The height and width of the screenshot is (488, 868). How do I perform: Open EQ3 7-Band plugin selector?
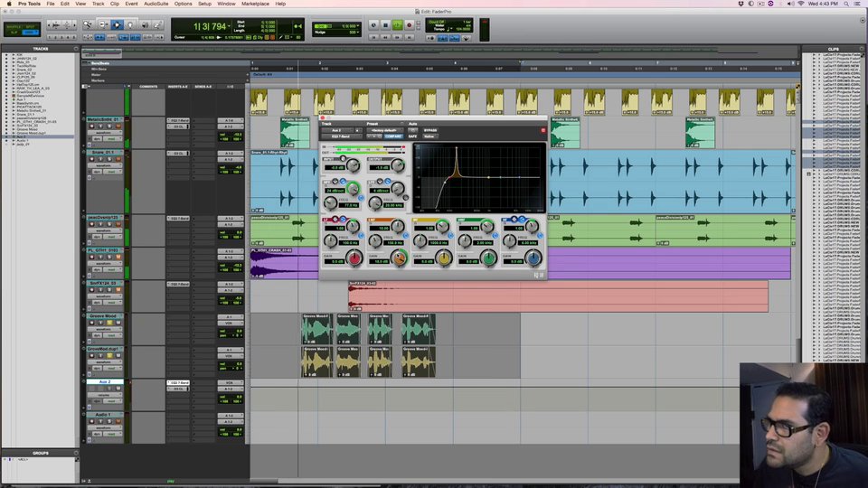point(341,136)
